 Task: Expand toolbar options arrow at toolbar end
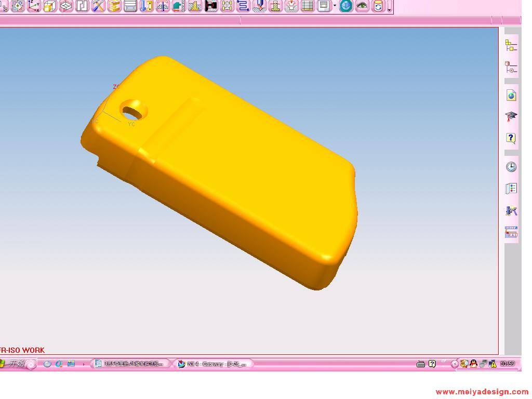390,7
